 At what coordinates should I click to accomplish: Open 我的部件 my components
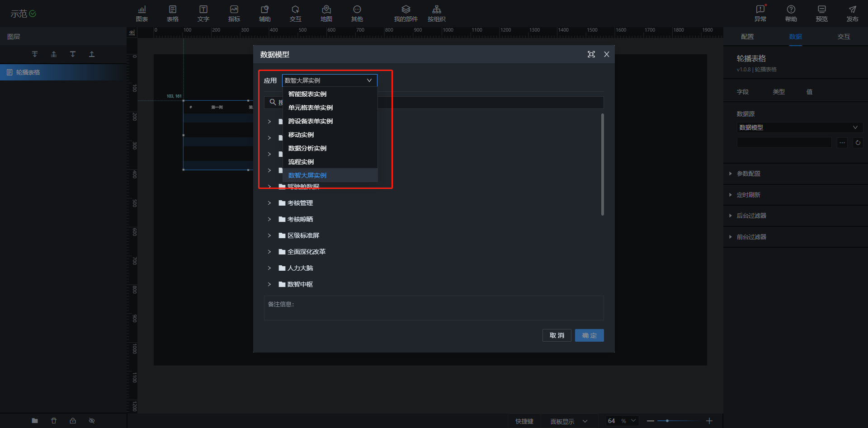[406, 13]
